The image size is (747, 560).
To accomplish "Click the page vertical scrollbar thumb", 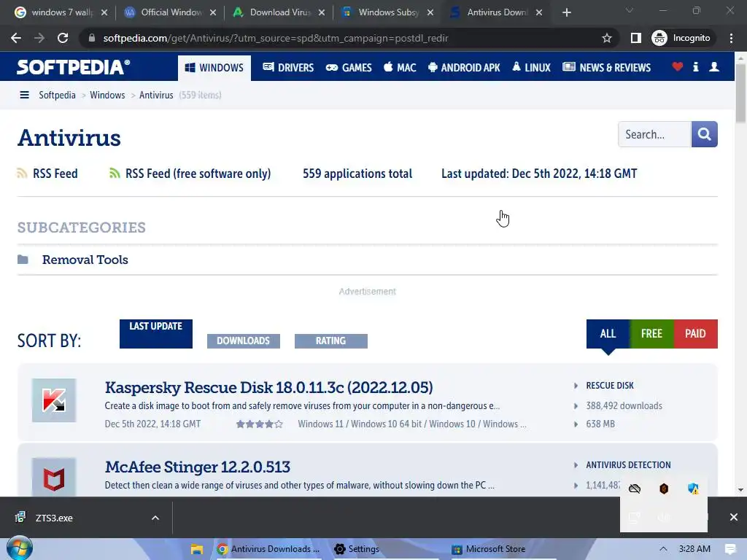I will coord(740,93).
